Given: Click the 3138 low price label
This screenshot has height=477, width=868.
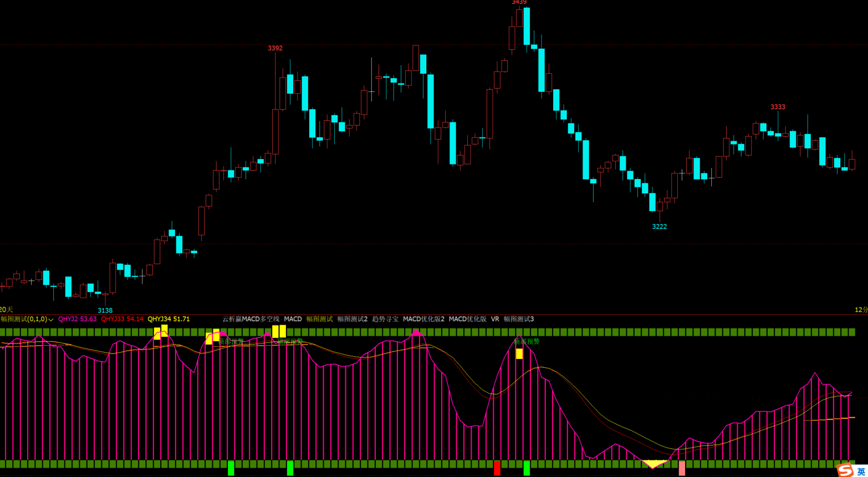Looking at the screenshot, I should (x=105, y=310).
